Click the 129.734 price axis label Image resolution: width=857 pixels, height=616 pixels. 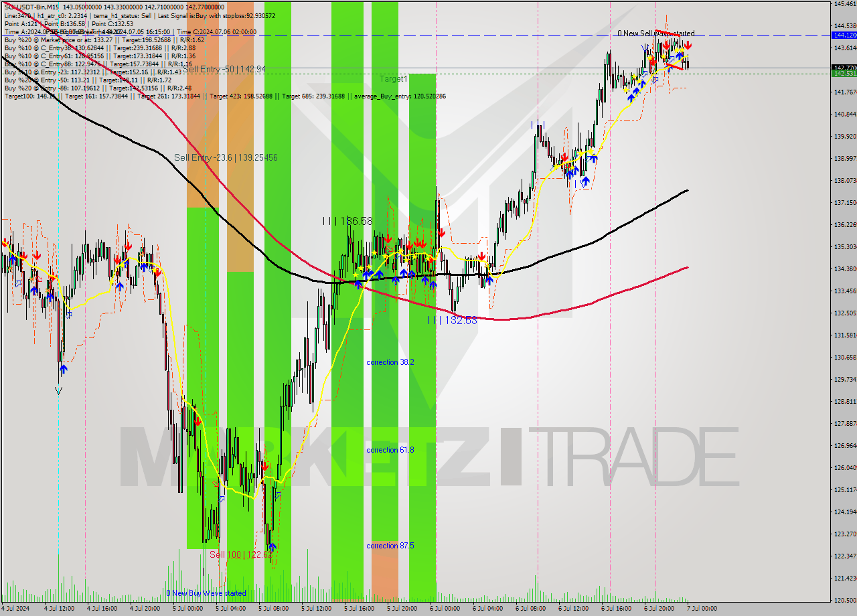844,379
